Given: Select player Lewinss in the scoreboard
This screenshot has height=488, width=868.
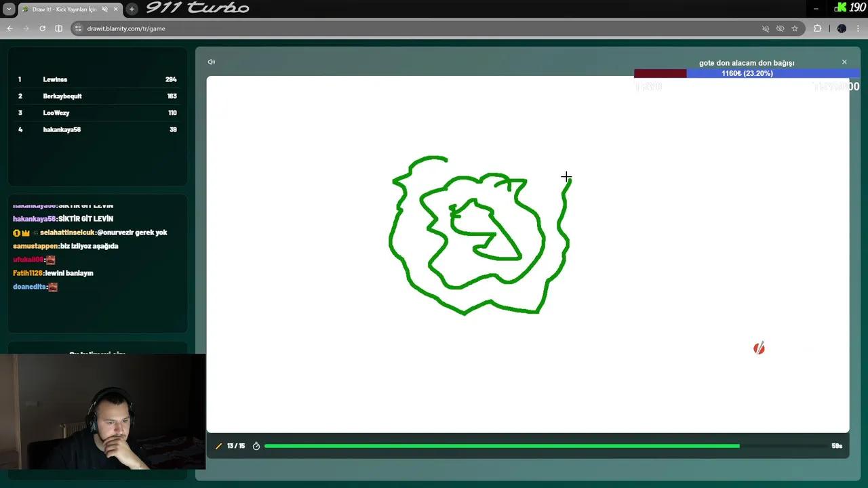Looking at the screenshot, I should [x=55, y=79].
